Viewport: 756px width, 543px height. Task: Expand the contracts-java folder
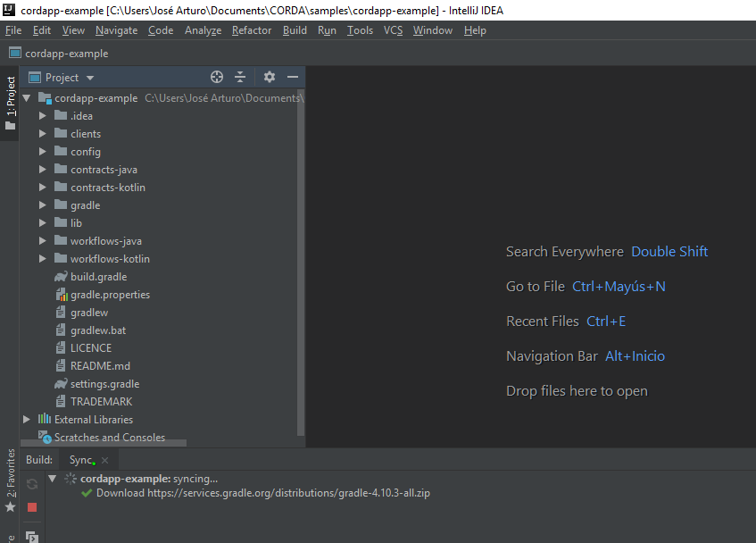point(43,170)
